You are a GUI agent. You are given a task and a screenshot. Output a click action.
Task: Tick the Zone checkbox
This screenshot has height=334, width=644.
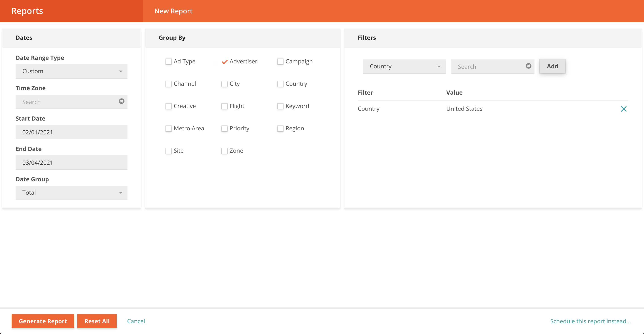(x=225, y=151)
